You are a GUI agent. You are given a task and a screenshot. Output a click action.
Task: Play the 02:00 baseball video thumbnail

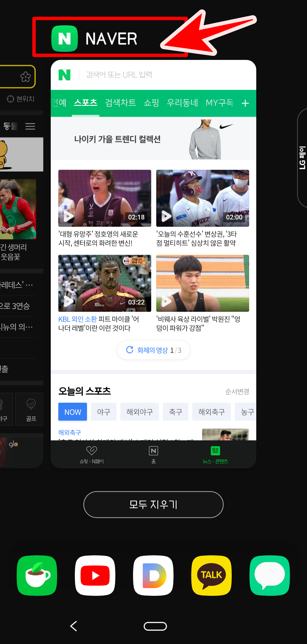pos(203,198)
